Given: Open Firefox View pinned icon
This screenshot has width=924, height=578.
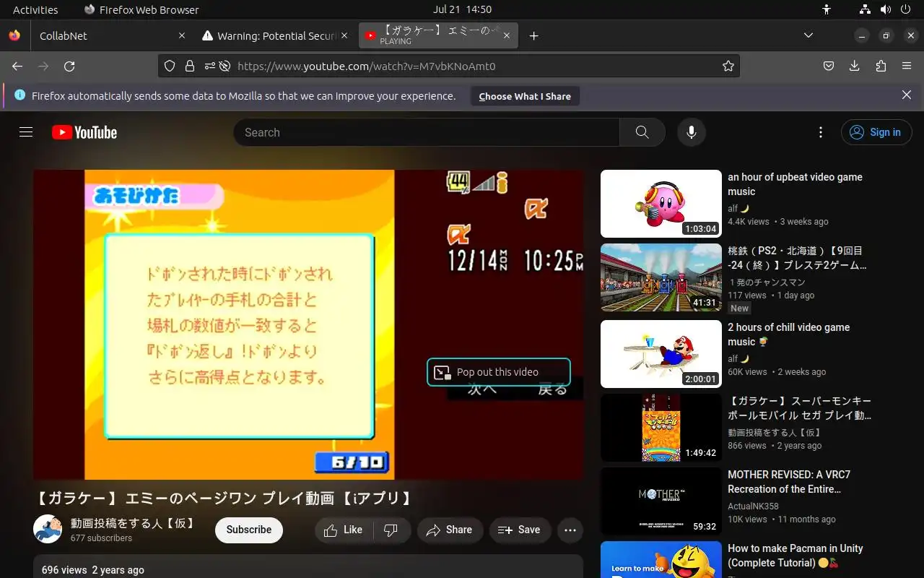Looking at the screenshot, I should click(x=14, y=35).
